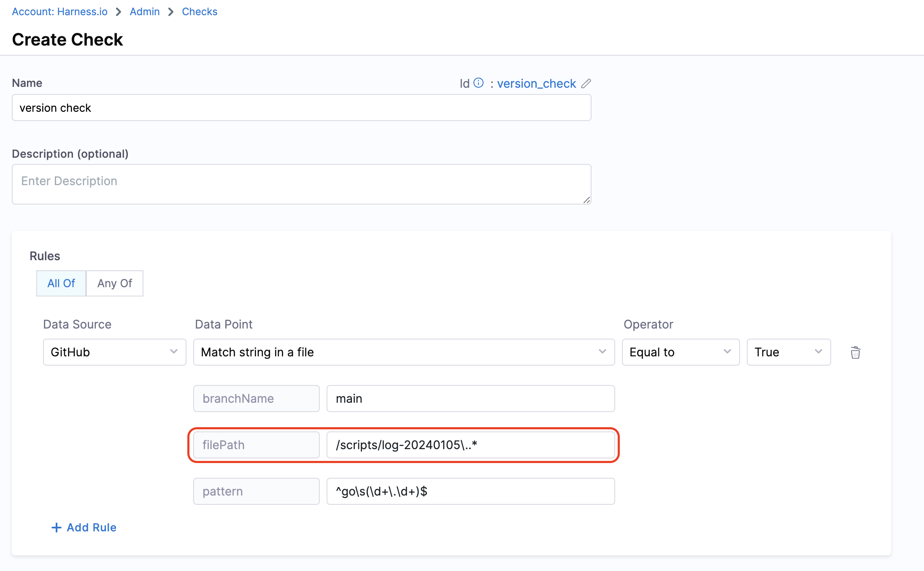The height and width of the screenshot is (571, 924).
Task: Click the pattern regex input field
Action: click(470, 491)
